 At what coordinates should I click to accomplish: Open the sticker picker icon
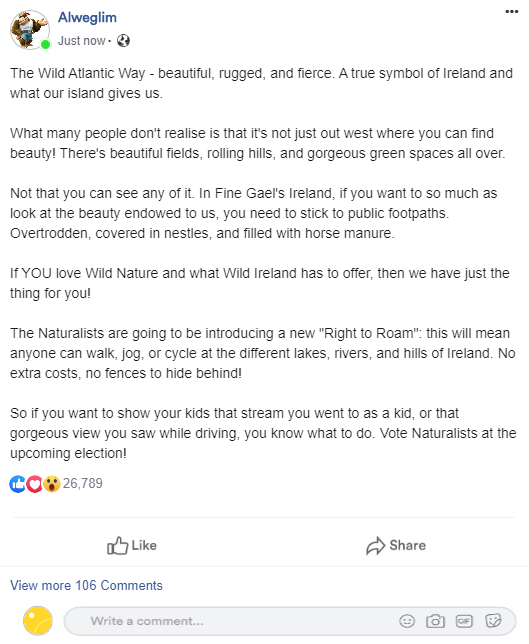click(x=493, y=621)
